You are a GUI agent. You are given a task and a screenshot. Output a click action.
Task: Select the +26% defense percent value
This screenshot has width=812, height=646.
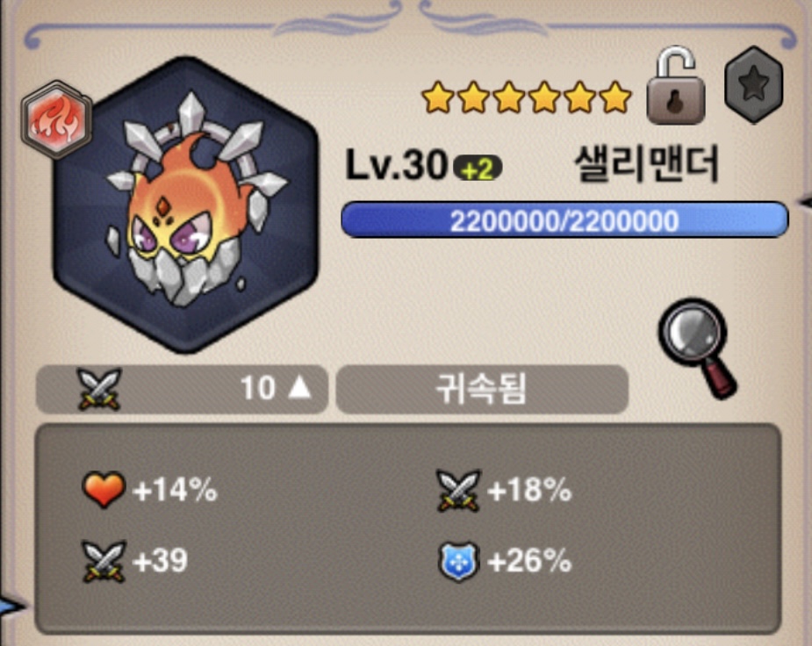[x=529, y=561]
